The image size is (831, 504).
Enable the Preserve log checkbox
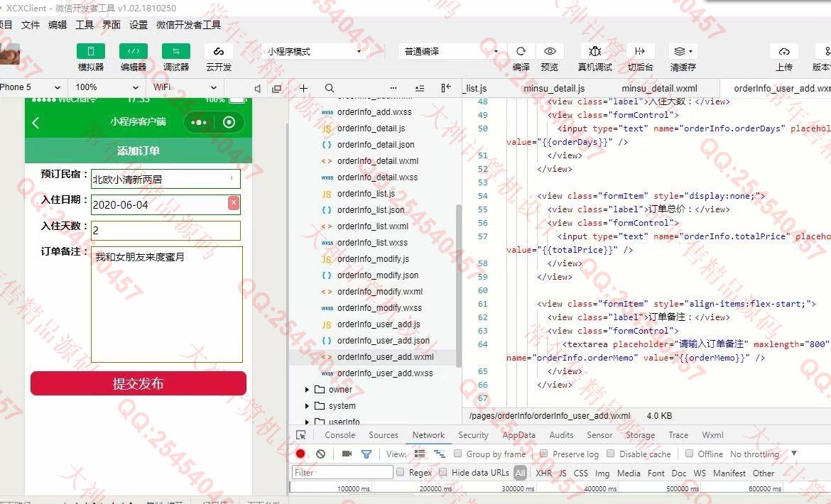click(x=544, y=454)
